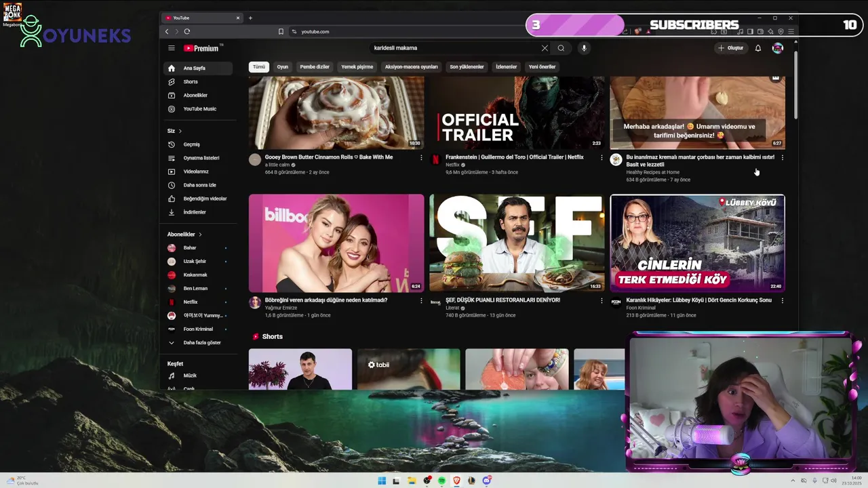Clear the search text with the X
This screenshot has height=488, width=868.
[x=545, y=48]
